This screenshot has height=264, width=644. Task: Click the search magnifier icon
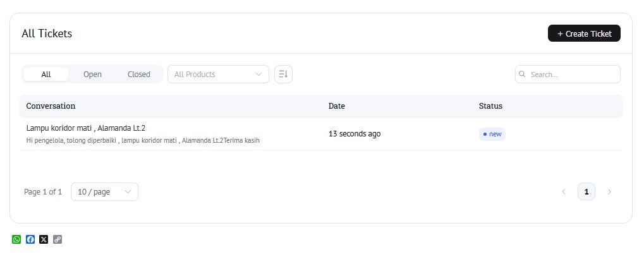pos(523,75)
